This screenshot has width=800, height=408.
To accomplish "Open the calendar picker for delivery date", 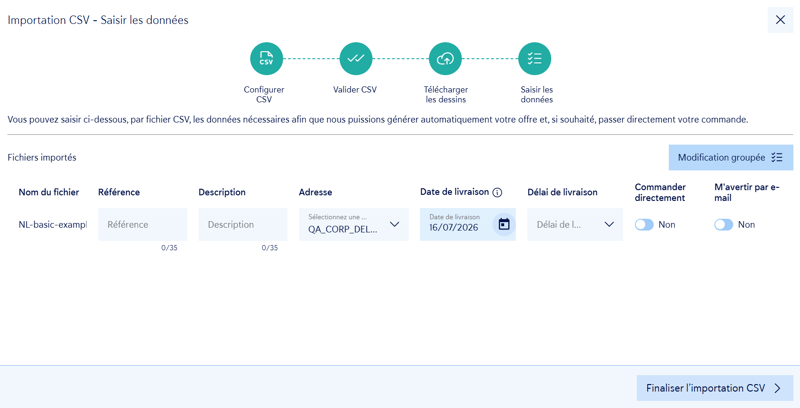I will click(x=504, y=224).
